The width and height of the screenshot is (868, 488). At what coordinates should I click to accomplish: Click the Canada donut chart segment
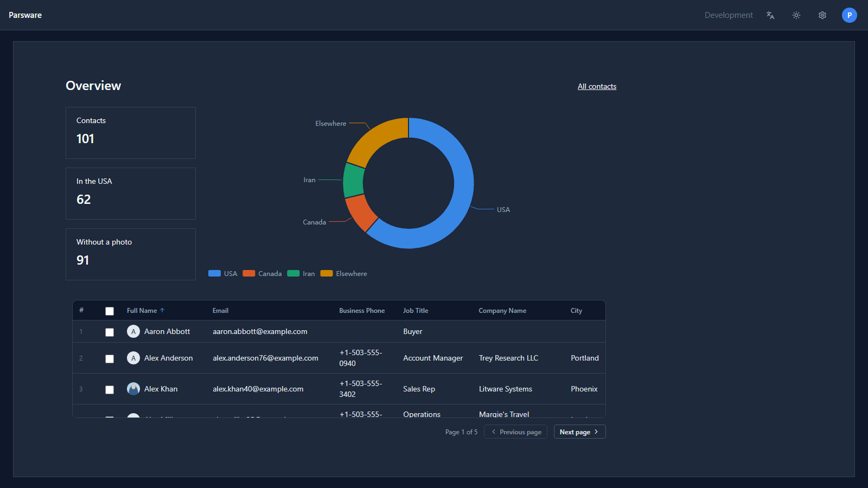[362, 213]
